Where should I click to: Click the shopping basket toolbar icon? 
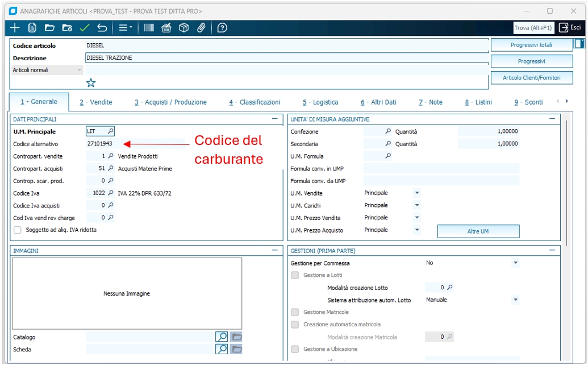[x=166, y=28]
